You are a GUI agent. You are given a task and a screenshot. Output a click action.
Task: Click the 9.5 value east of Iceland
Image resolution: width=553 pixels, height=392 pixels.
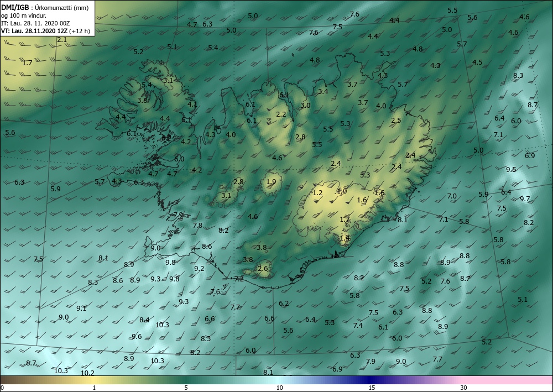click(511, 170)
